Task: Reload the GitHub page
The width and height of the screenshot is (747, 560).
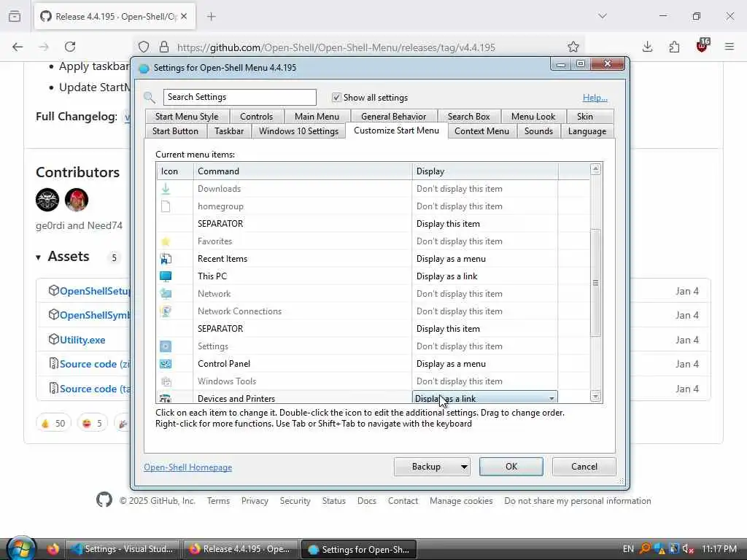Action: (70, 47)
